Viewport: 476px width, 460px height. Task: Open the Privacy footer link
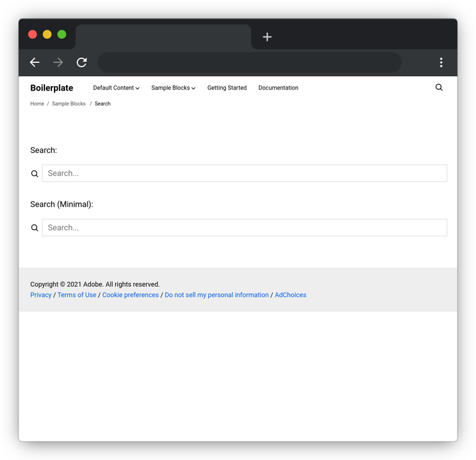tap(41, 295)
